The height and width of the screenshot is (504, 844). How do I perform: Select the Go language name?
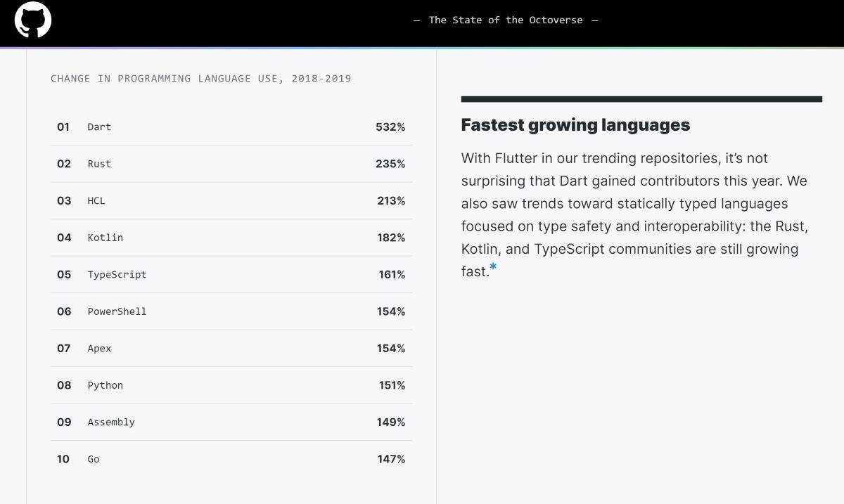click(94, 459)
